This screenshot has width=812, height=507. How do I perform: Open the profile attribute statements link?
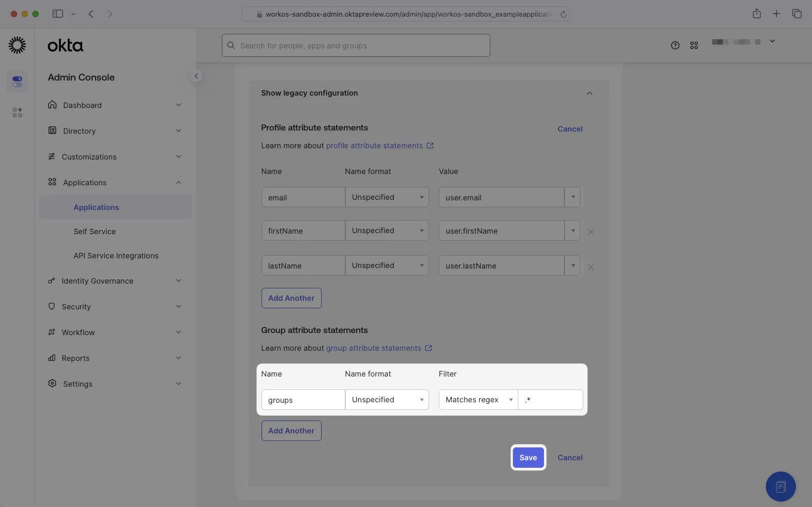(380, 146)
